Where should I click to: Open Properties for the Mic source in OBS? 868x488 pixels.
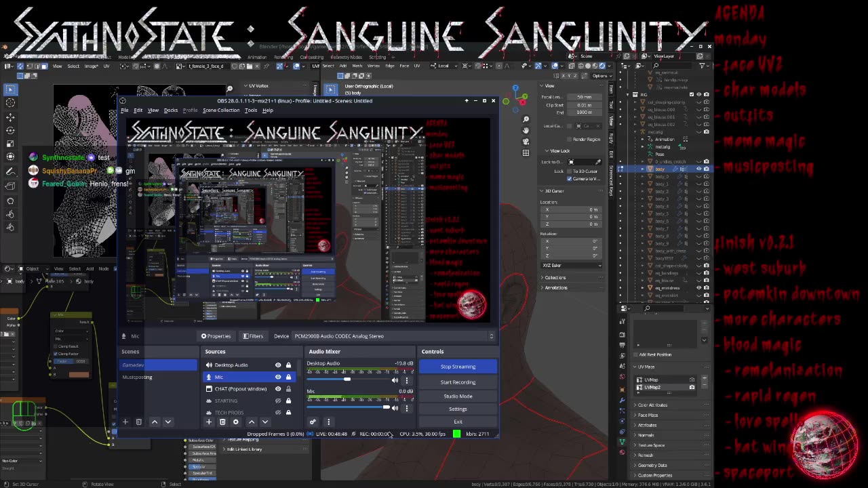(x=216, y=336)
